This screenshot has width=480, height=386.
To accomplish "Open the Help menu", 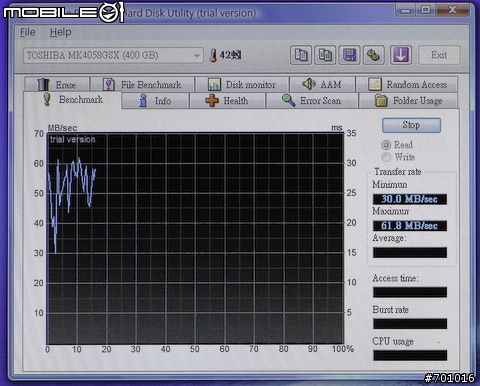I will point(60,32).
